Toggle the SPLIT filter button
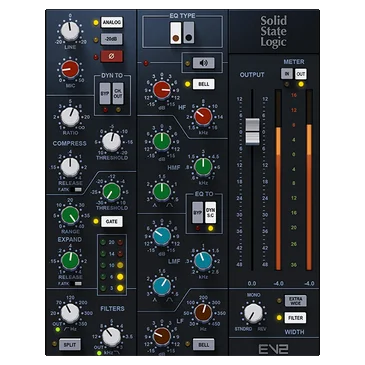The height and width of the screenshot is (365, 365). click(x=70, y=345)
